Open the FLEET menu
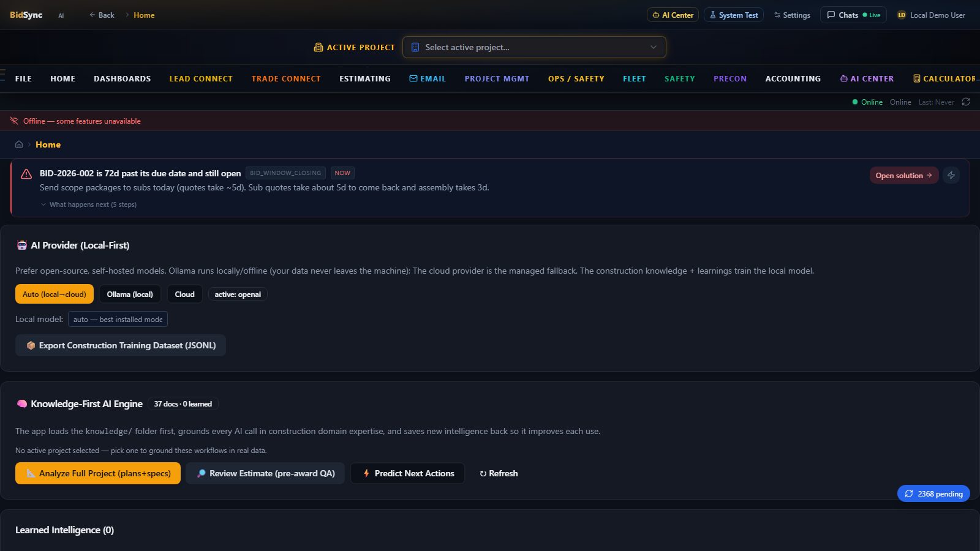 tap(635, 78)
